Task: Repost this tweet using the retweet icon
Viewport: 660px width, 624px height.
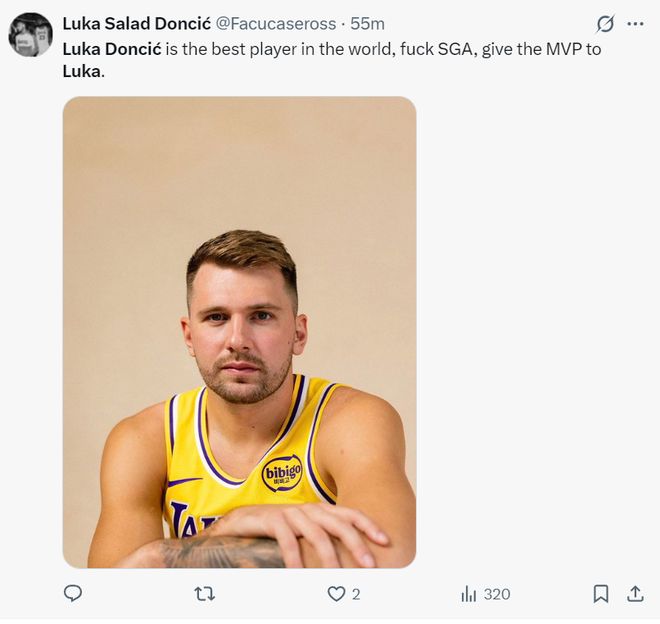Action: click(204, 594)
